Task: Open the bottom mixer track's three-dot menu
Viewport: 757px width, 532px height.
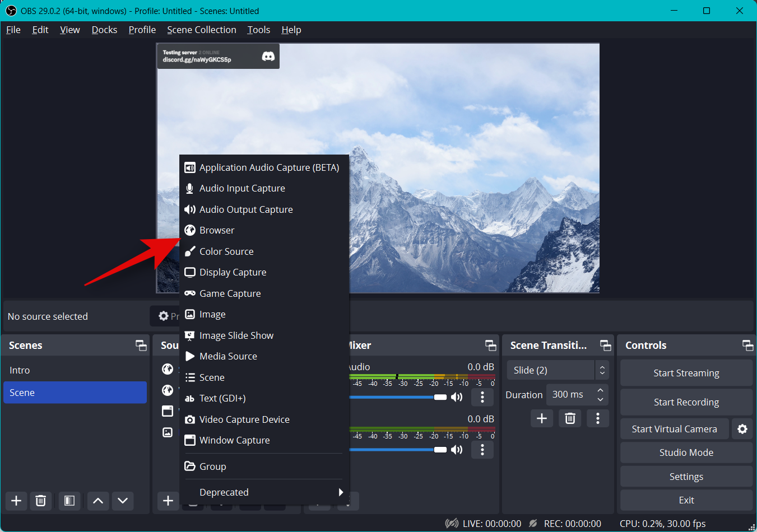Action: click(482, 450)
